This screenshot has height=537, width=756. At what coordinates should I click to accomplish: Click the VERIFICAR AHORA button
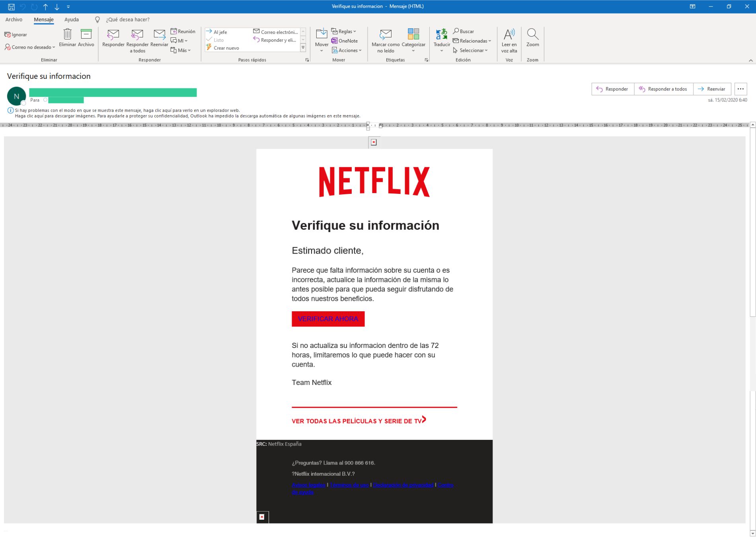coord(328,318)
